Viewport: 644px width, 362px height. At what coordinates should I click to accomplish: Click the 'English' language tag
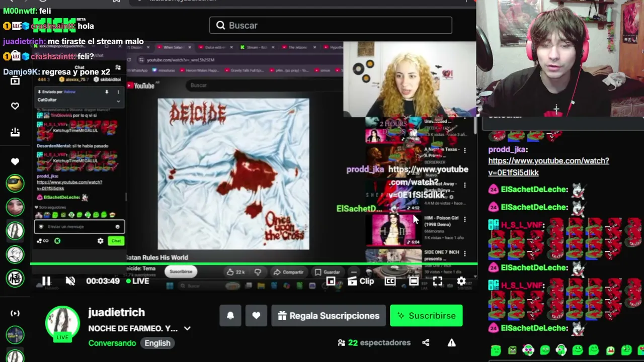click(157, 343)
